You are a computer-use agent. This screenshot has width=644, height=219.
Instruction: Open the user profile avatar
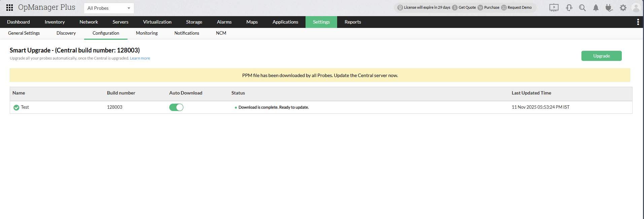coord(636,8)
